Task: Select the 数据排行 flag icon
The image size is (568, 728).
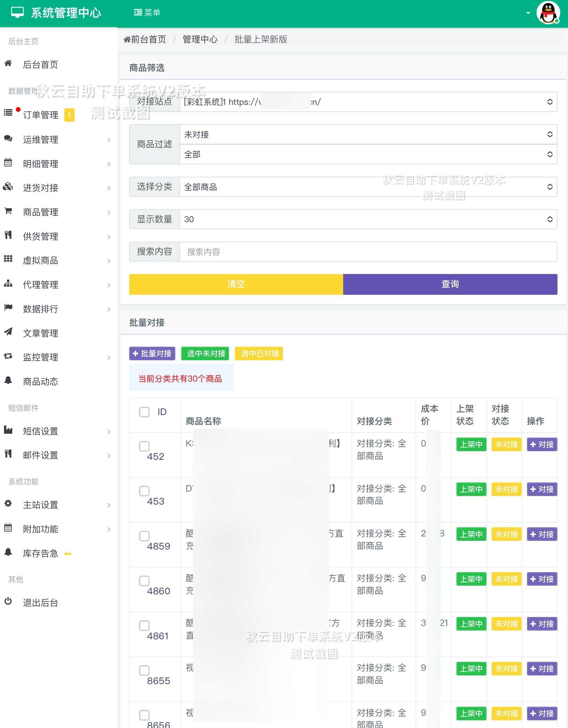Action: (8, 309)
